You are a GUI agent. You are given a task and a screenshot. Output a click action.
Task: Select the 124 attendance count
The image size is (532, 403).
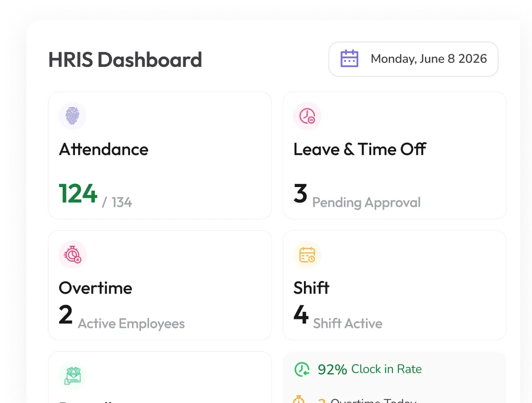pos(78,193)
